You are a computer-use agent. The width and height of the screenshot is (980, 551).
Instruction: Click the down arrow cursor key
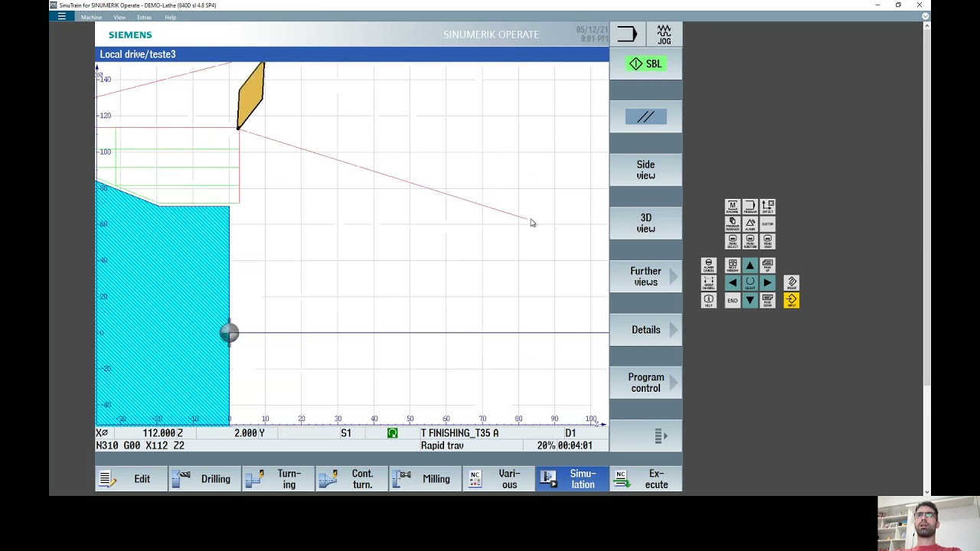750,300
